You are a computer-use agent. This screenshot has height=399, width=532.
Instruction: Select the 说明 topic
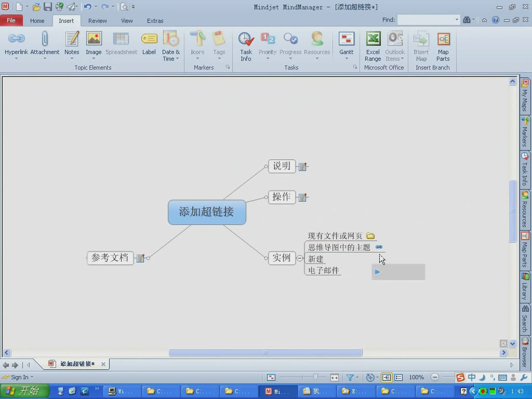coord(282,166)
